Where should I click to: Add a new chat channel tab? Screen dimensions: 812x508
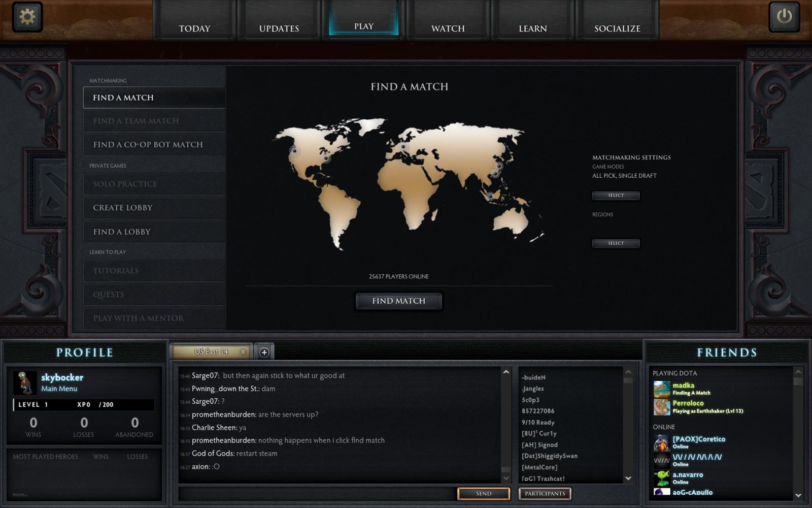coord(264,352)
